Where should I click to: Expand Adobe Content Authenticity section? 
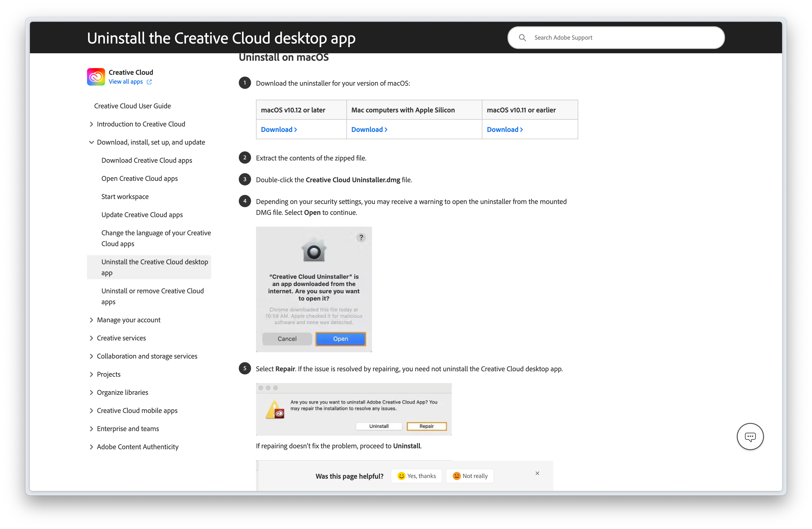(91, 447)
